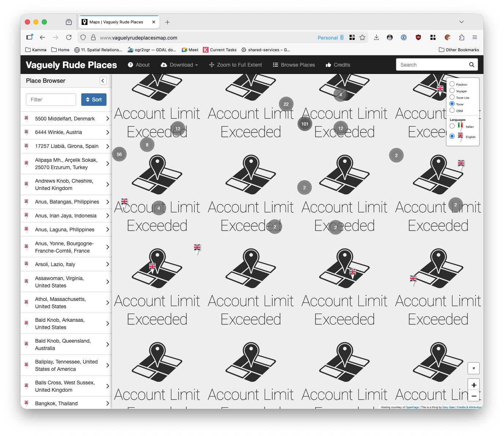Click the Filter input field

(x=51, y=100)
